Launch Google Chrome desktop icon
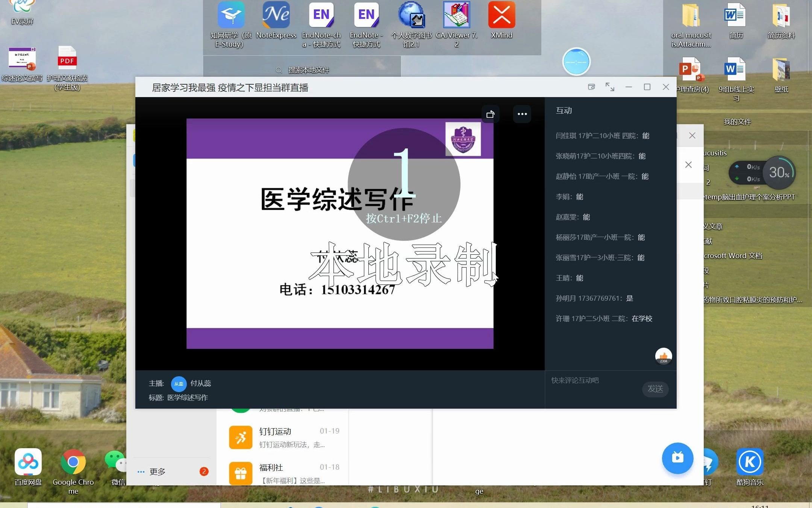Image resolution: width=812 pixels, height=508 pixels. coord(73,472)
